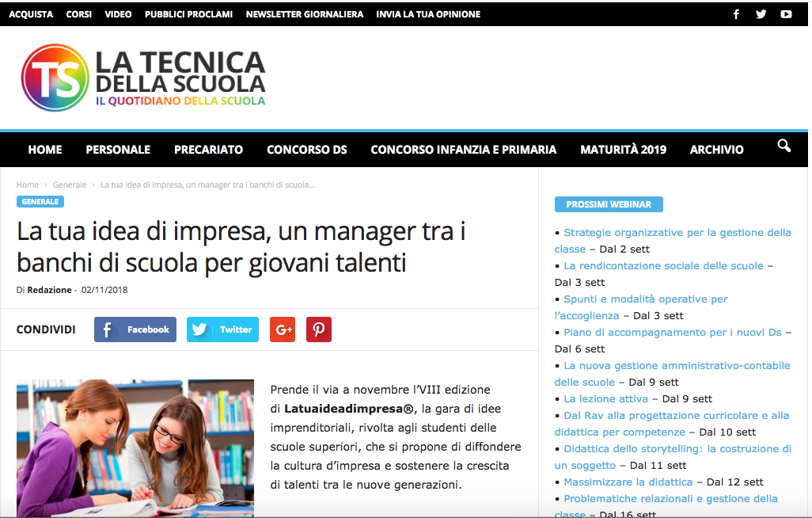The width and height of the screenshot is (812, 518).
Task: Go to Home in breadcrumb
Action: tap(27, 185)
